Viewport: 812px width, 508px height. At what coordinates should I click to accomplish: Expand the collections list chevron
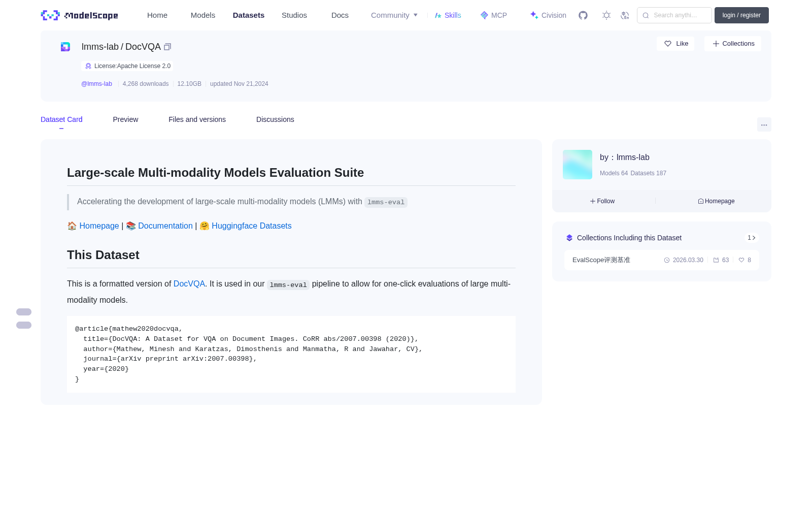[x=752, y=238]
